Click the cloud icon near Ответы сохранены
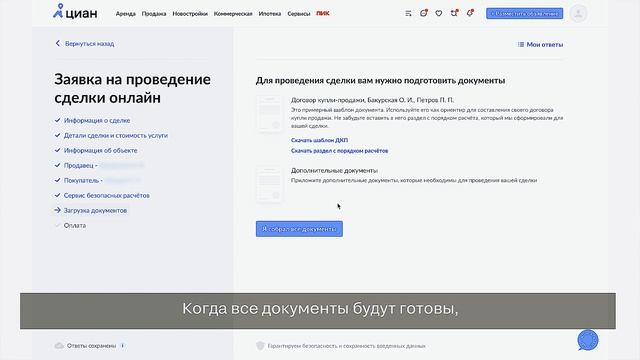Viewport: 640px width, 360px height. 59,346
